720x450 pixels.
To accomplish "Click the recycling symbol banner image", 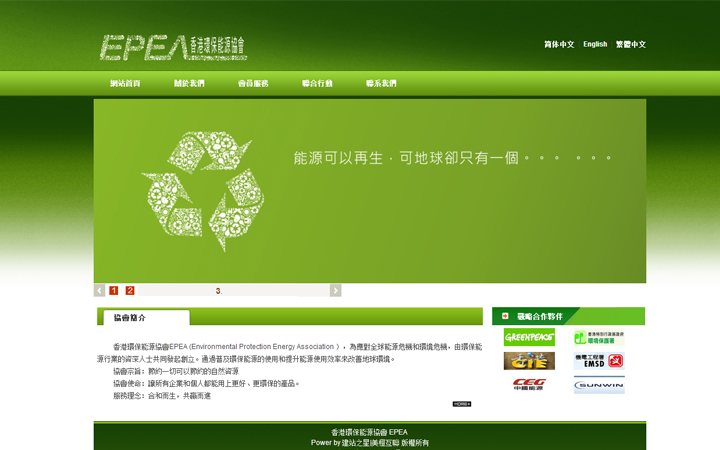I will (203, 191).
